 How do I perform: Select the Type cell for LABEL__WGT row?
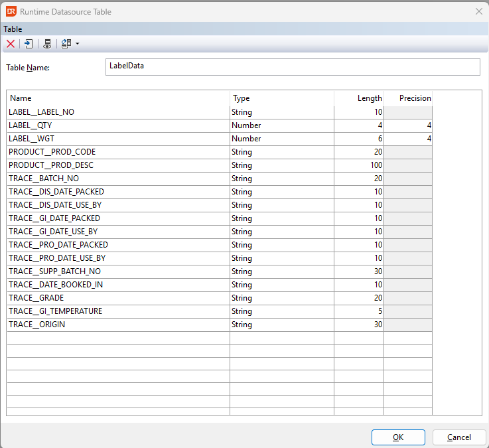click(281, 139)
